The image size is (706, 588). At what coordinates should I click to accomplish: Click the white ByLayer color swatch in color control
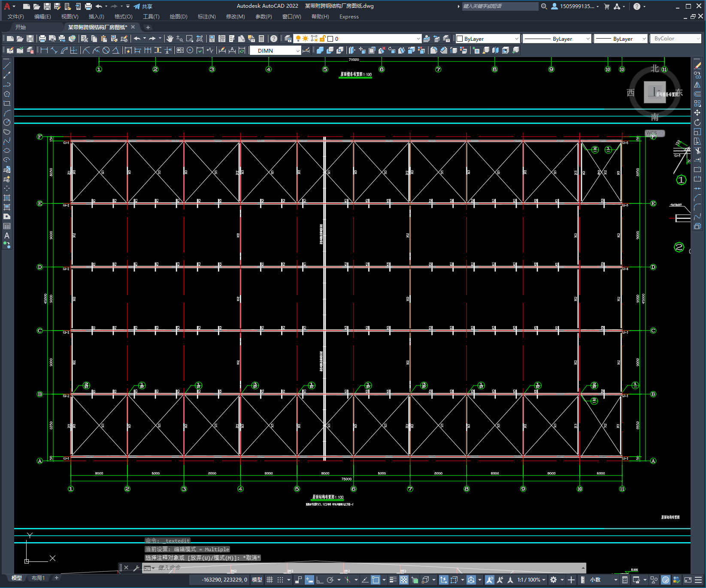[x=460, y=39]
